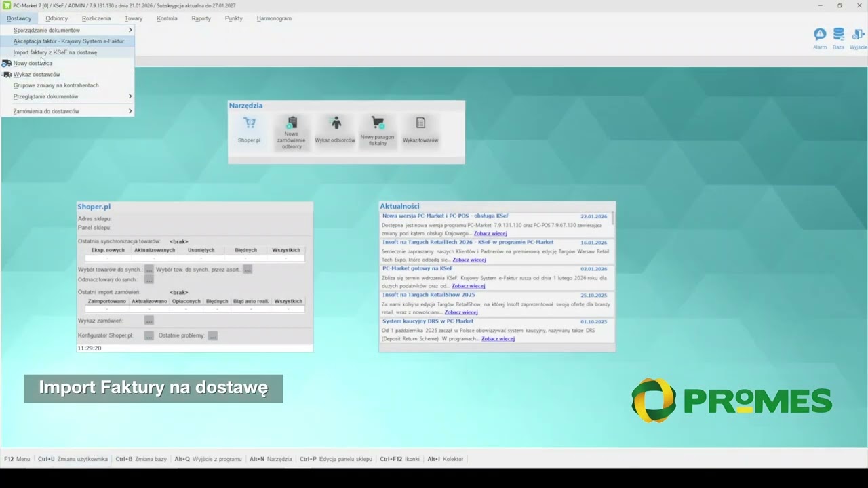Open Zobacz więcej for Nowa wersja PC-Market news

coord(490,233)
